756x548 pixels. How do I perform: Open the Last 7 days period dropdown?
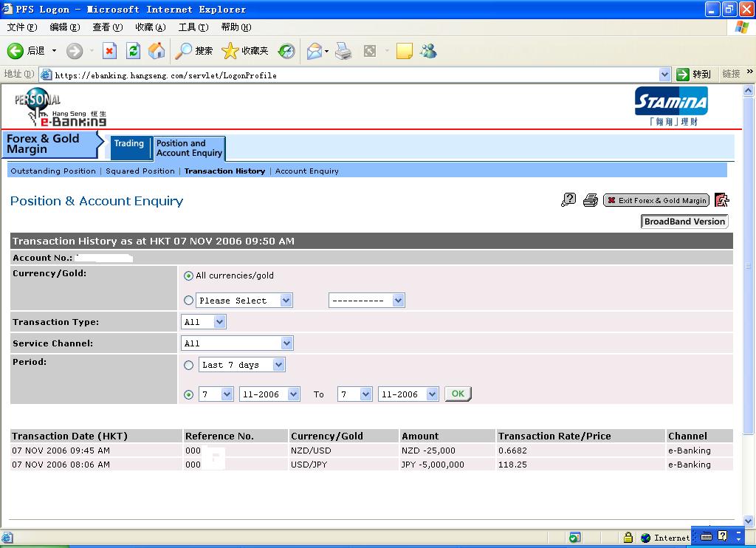point(241,365)
